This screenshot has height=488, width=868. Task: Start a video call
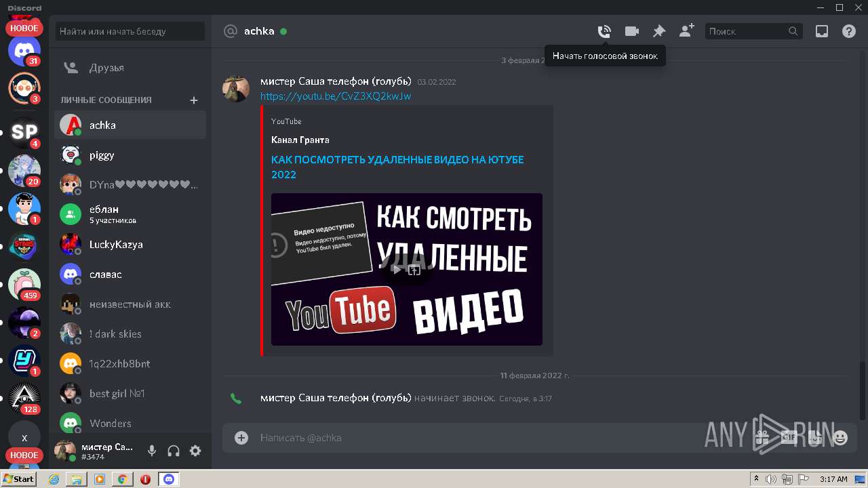coord(632,31)
